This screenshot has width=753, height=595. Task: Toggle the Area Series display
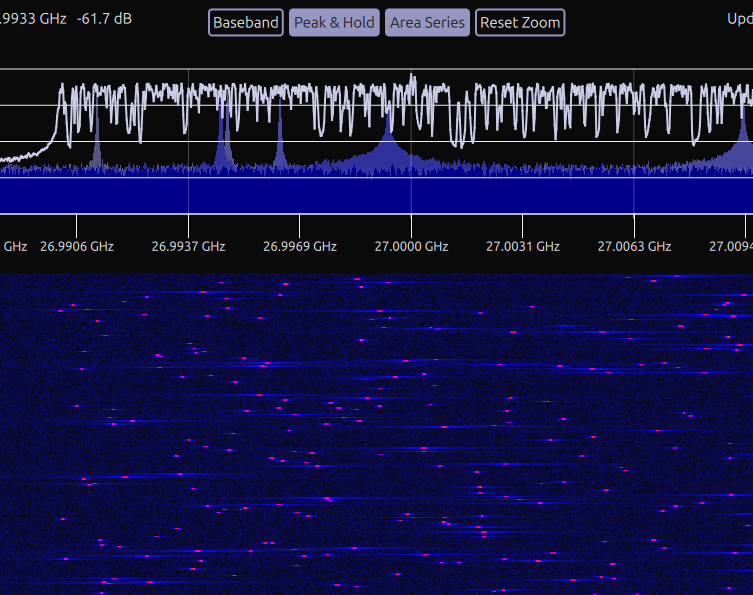[427, 23]
